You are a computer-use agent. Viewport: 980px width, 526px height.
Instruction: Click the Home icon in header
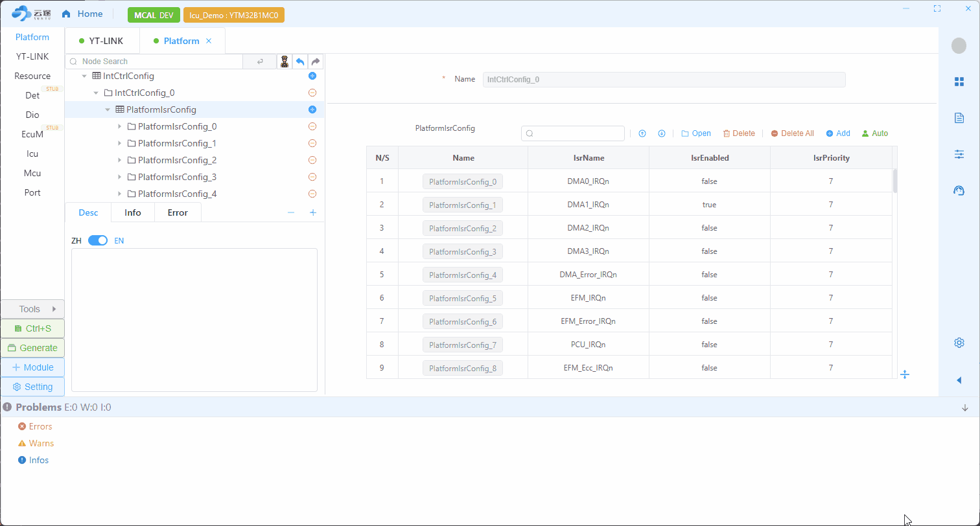(66, 14)
